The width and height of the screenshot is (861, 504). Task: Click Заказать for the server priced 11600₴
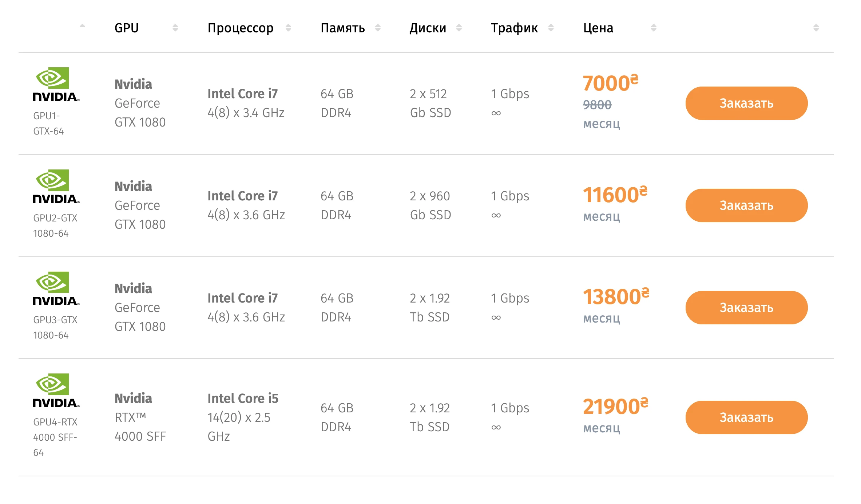pyautogui.click(x=746, y=205)
